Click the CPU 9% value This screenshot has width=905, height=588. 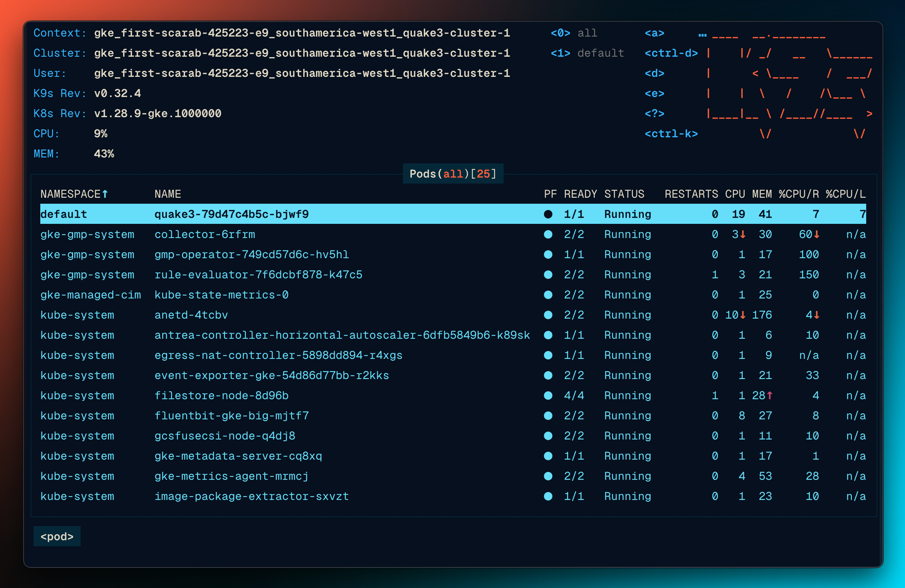(101, 134)
